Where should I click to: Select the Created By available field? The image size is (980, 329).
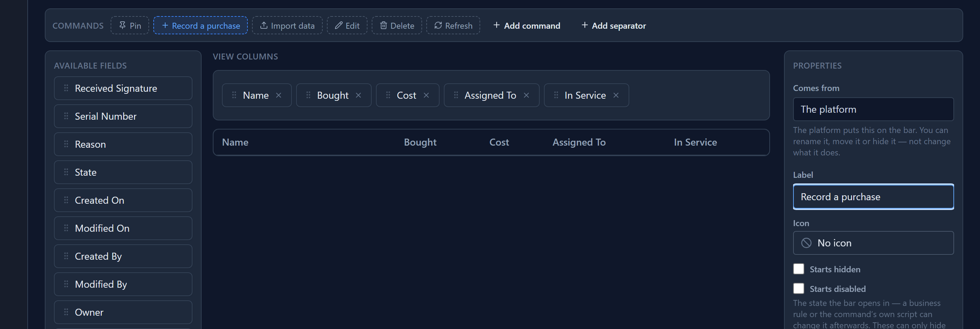coord(123,256)
